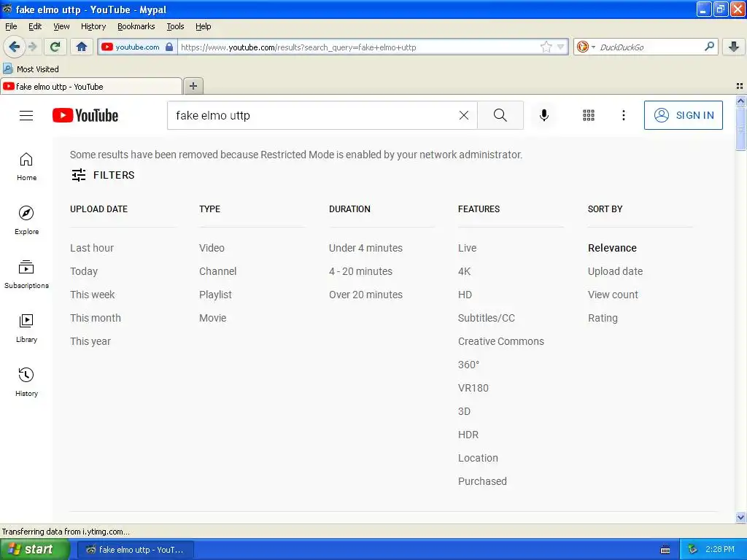This screenshot has height=560, width=747.
Task: Click the browser Forward arrow button
Action: (x=32, y=47)
